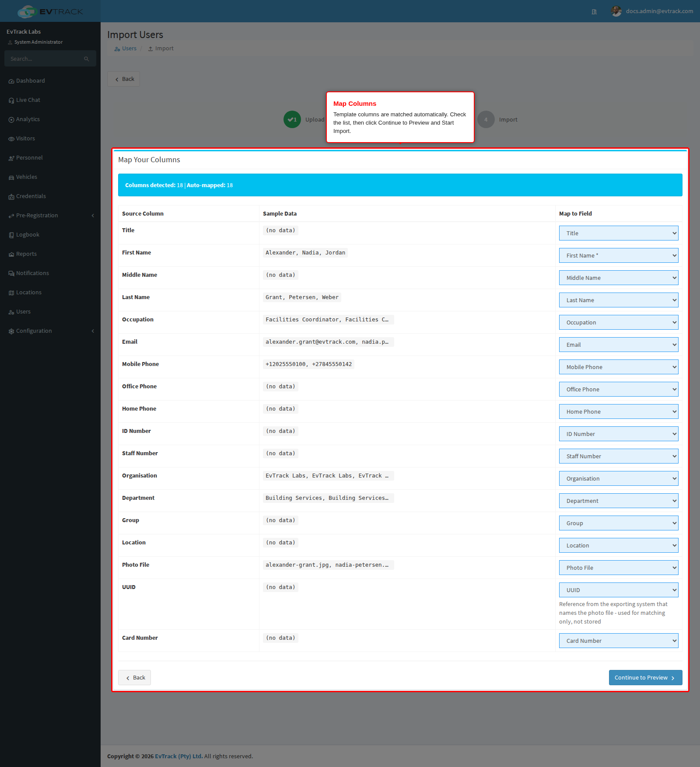Screen dimensions: 700x767
Task: Open the Dashboard sidebar icon
Action: click(x=11, y=81)
